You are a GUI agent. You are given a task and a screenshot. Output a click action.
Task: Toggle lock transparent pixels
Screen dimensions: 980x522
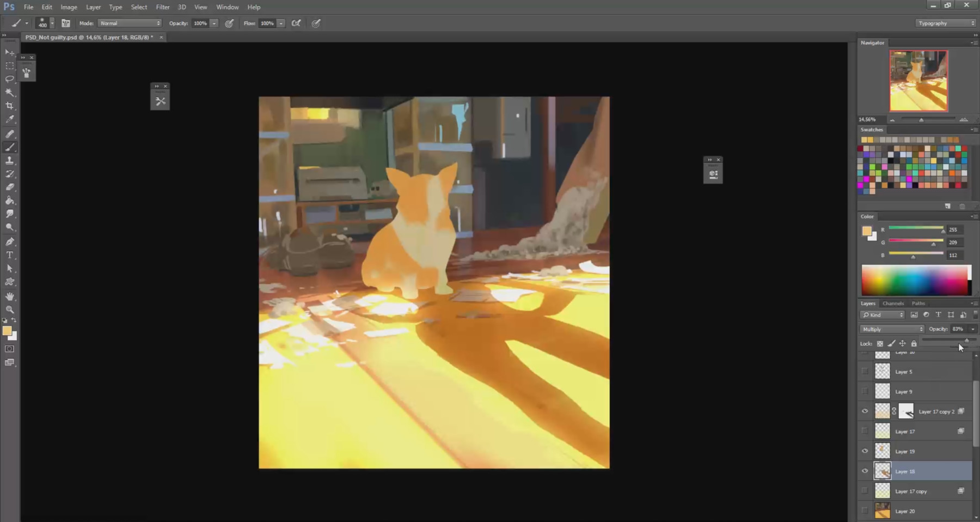[x=880, y=343]
